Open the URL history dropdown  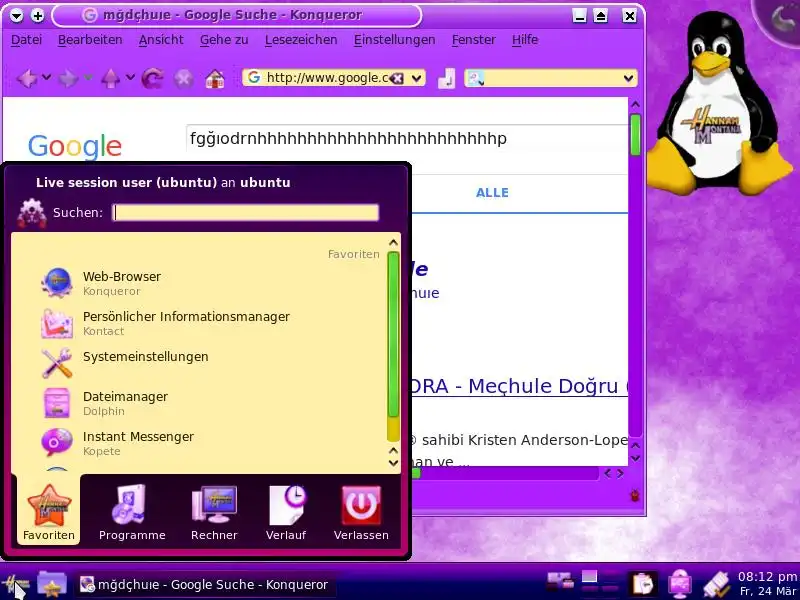[417, 78]
